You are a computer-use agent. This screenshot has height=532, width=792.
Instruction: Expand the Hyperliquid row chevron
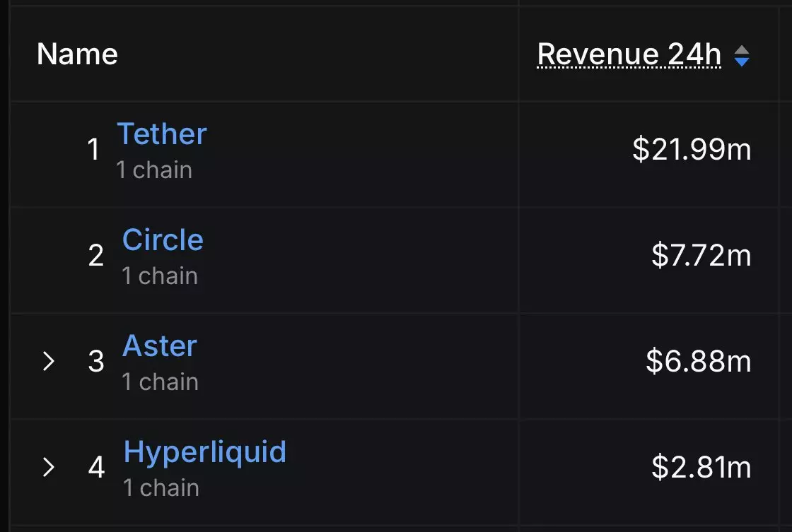(x=49, y=467)
